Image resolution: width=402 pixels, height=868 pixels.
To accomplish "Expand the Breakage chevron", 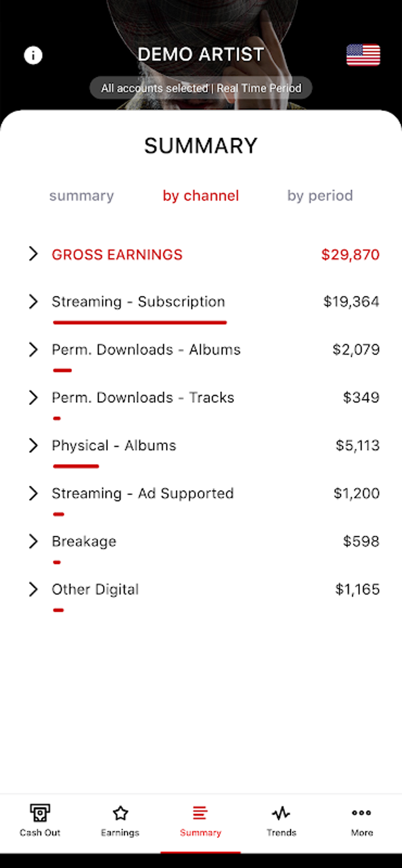I will [x=33, y=541].
